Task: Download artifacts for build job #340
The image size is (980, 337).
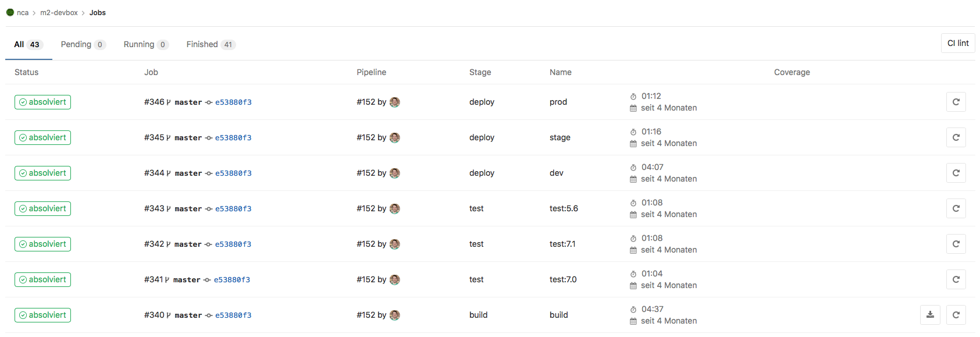Action: [930, 315]
